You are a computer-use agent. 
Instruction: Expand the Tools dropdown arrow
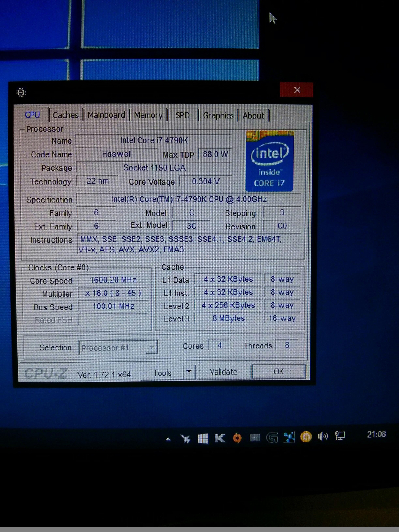pyautogui.click(x=189, y=372)
